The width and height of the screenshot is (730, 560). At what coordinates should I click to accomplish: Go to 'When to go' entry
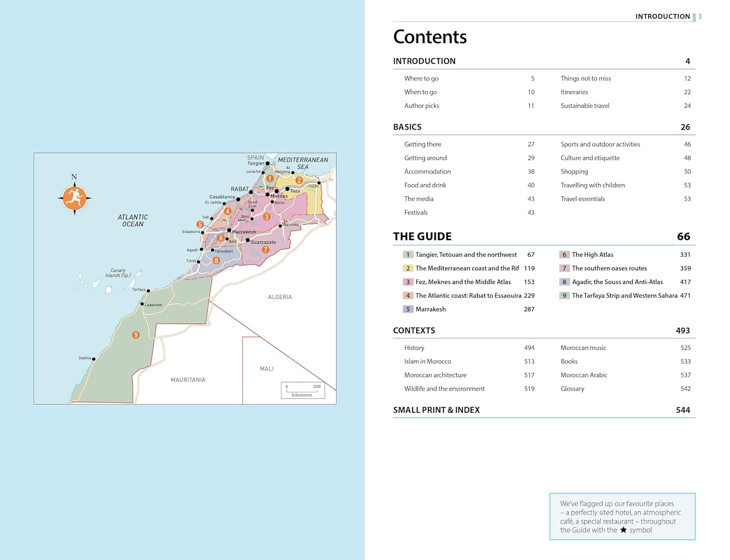[x=420, y=92]
